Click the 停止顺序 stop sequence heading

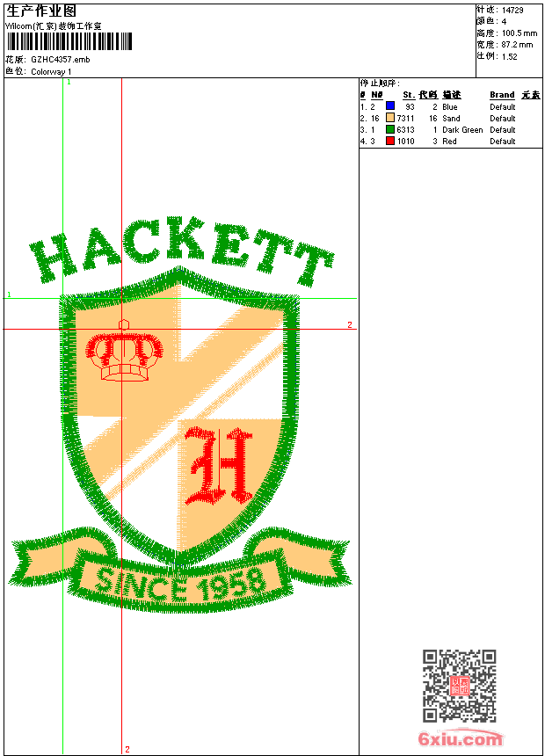[x=380, y=83]
